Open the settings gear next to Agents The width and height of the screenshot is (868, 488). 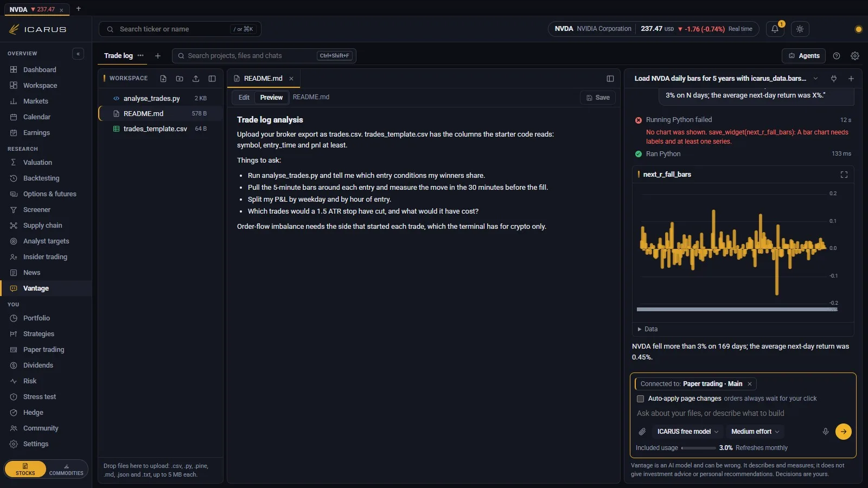855,56
